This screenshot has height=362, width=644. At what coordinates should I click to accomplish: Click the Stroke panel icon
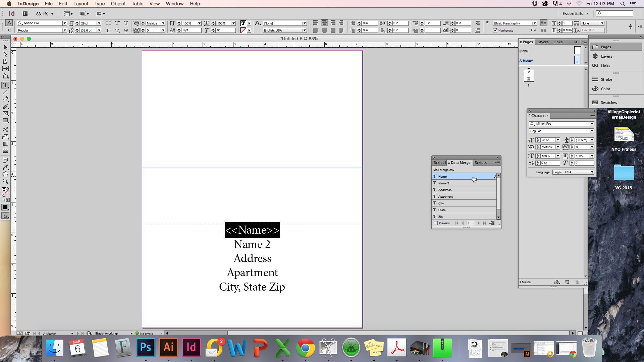(x=595, y=79)
